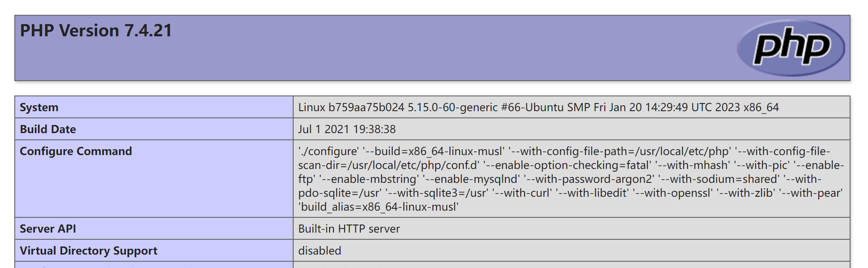
Task: Click the './configure' text in configure command
Action: pyautogui.click(x=329, y=151)
